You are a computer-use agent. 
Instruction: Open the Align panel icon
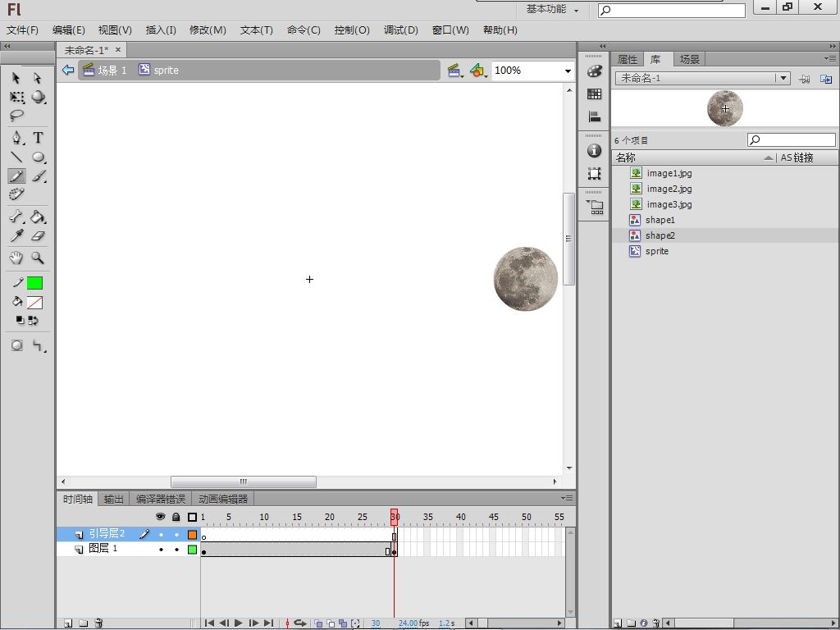pyautogui.click(x=594, y=116)
